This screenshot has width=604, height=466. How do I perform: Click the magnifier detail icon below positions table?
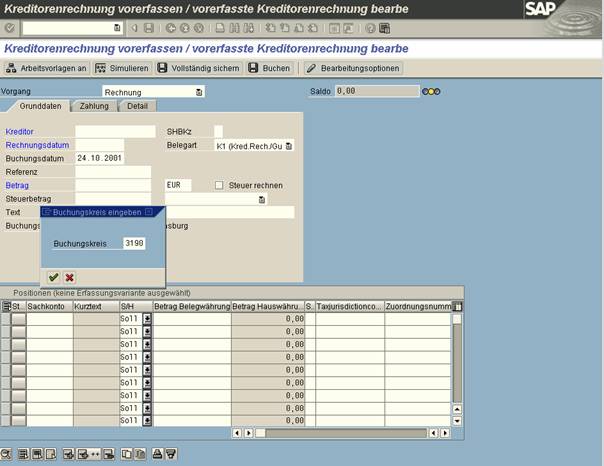(x=6, y=454)
